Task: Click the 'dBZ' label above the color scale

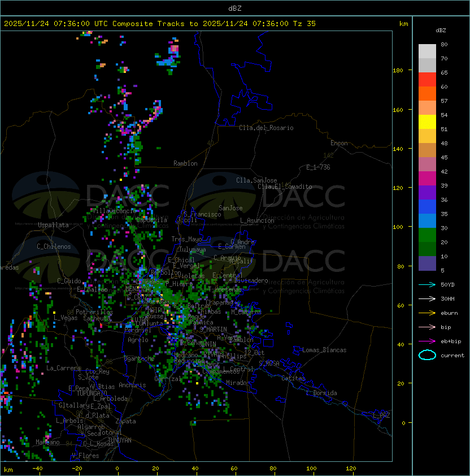Action: click(441, 31)
